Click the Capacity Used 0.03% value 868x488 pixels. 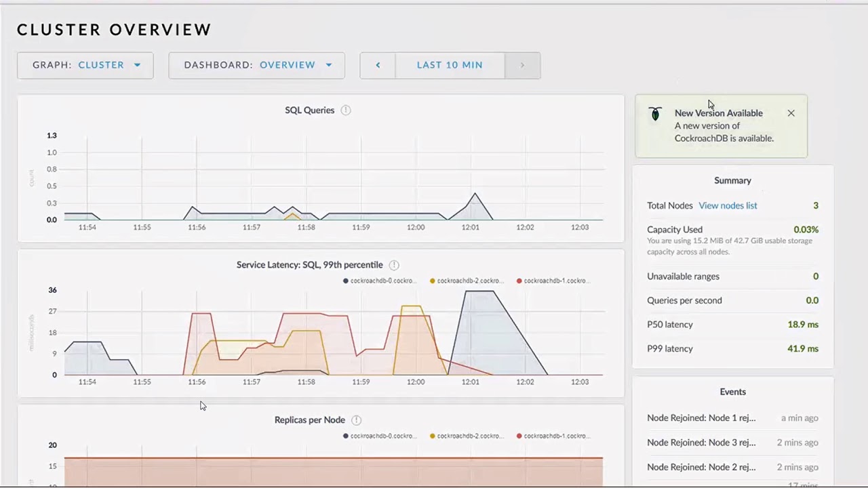[x=806, y=230]
